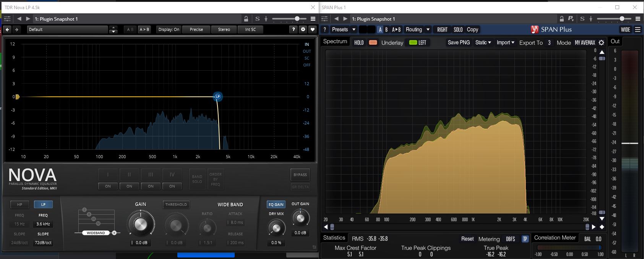
Task: Open the SPAN Plus hamburger menu
Action: pos(638,29)
